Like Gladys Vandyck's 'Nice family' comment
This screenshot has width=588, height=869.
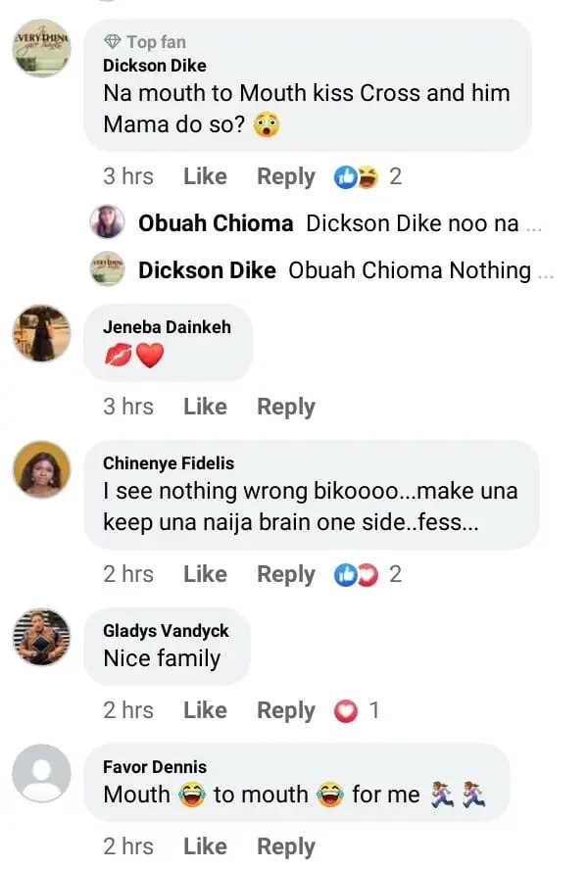[205, 710]
